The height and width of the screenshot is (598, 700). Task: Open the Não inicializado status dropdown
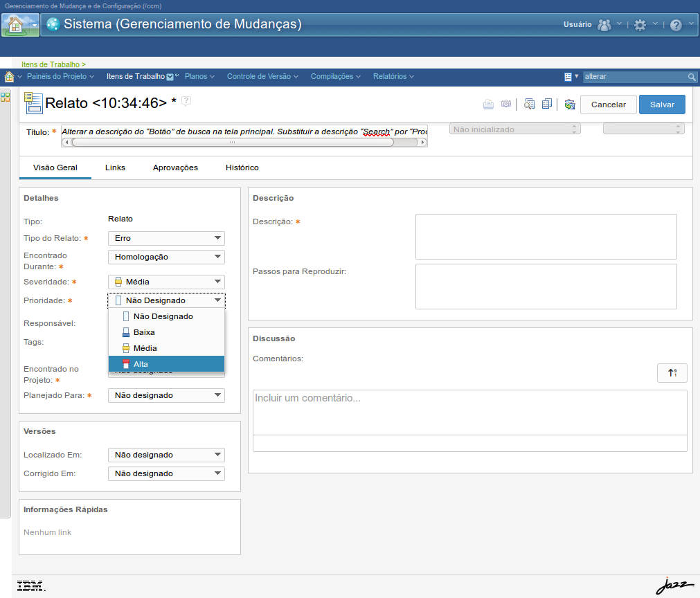(514, 129)
